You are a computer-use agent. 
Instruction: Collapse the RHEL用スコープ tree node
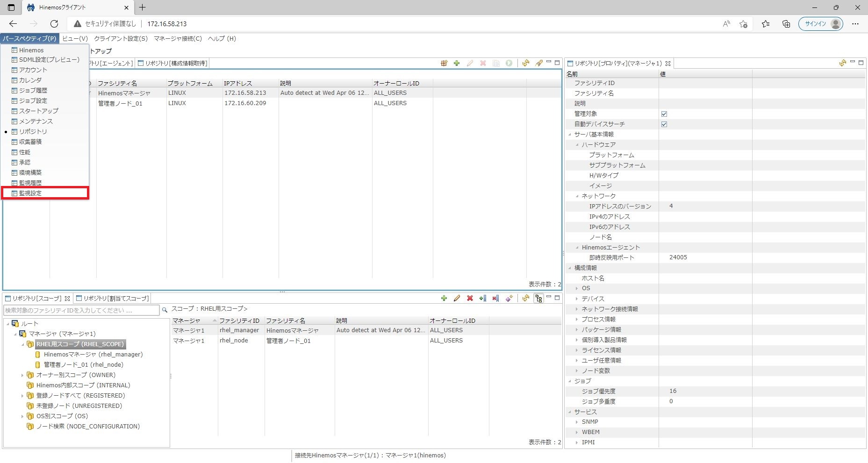tap(22, 344)
